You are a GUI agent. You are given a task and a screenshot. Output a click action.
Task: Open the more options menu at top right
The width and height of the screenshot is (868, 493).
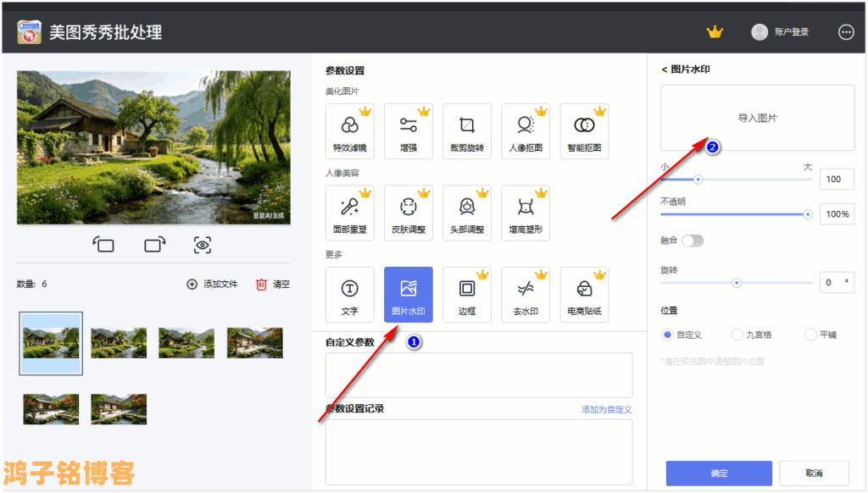(845, 32)
